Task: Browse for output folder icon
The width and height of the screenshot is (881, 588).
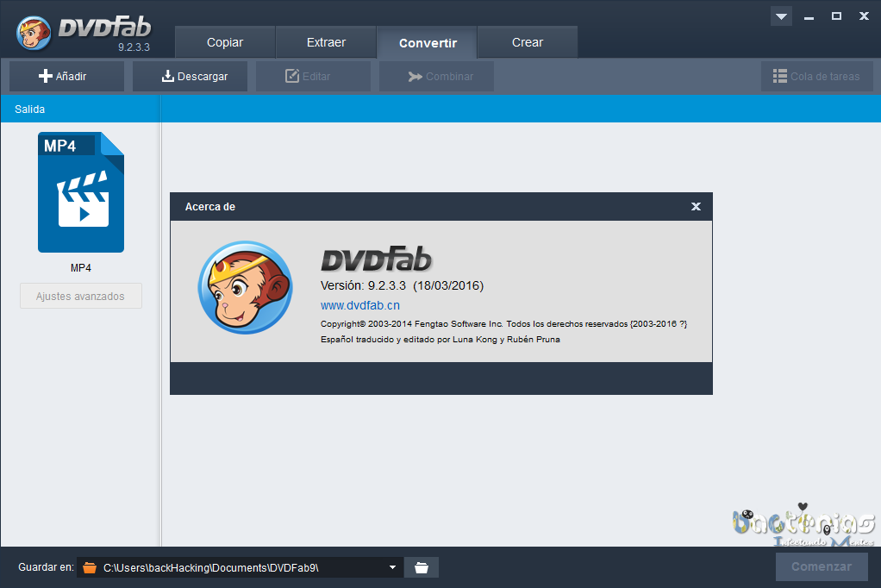Action: point(422,567)
